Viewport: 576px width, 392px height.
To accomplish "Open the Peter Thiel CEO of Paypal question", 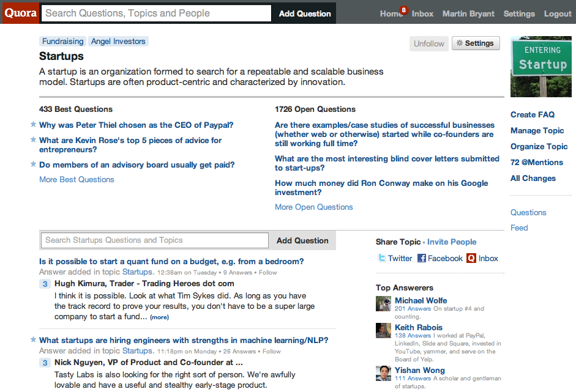I will (x=137, y=125).
